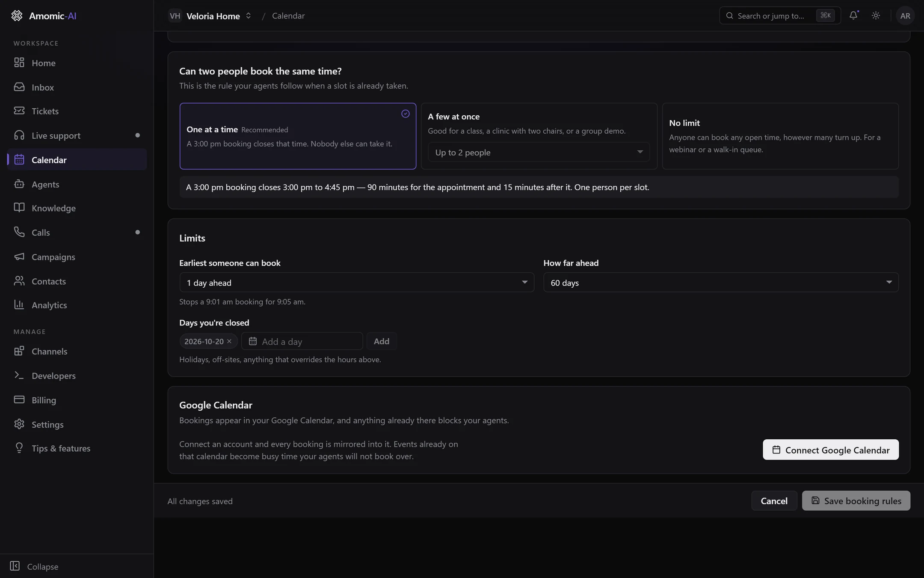The image size is (924, 578).
Task: Click the Add closed day button
Action: [381, 341]
